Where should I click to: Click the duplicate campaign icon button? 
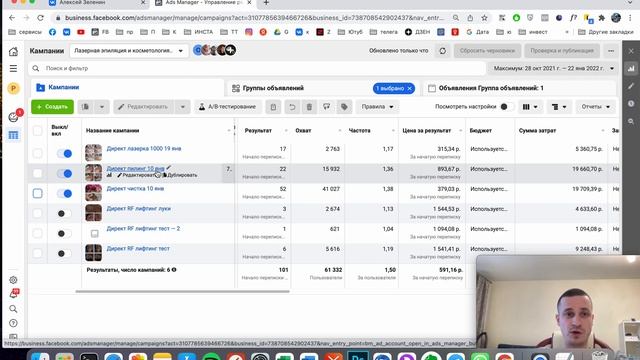85,107
